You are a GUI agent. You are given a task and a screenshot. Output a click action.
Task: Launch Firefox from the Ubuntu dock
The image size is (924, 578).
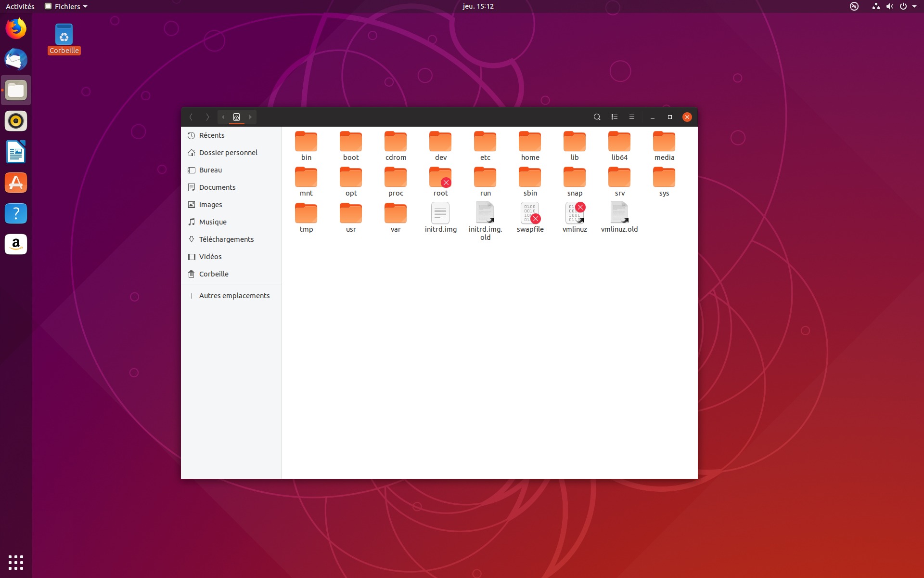point(16,29)
